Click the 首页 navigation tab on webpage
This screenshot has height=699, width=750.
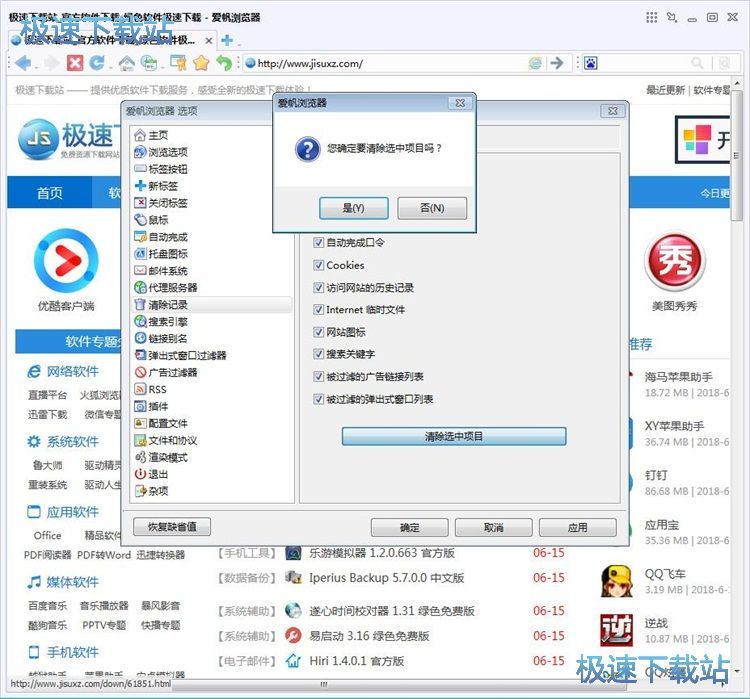(x=50, y=193)
